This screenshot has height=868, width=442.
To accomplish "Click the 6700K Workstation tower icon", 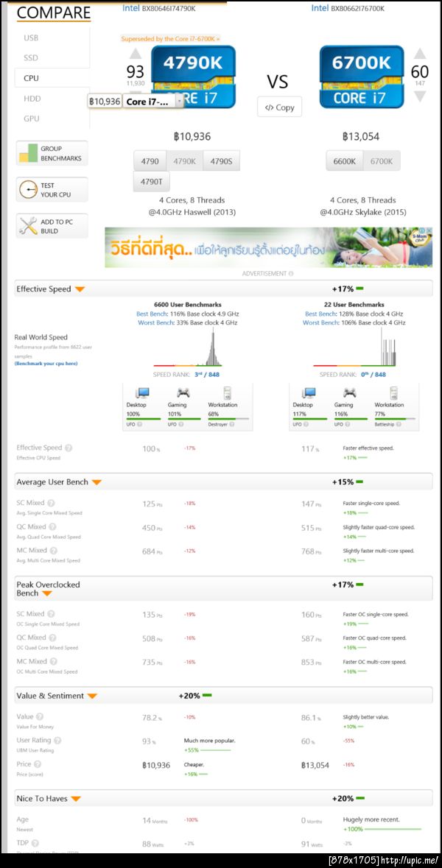I will coord(393,393).
